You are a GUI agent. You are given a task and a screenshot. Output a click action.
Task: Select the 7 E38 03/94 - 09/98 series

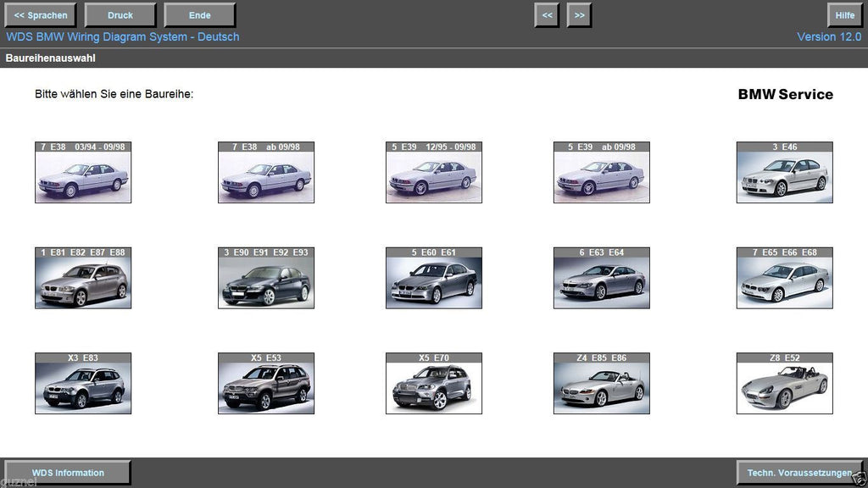click(83, 172)
